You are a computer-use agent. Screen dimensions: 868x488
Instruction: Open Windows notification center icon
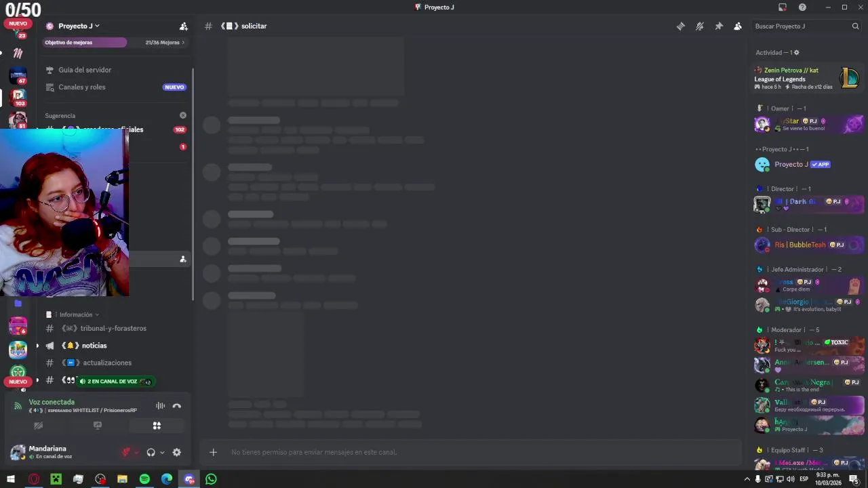click(854, 479)
